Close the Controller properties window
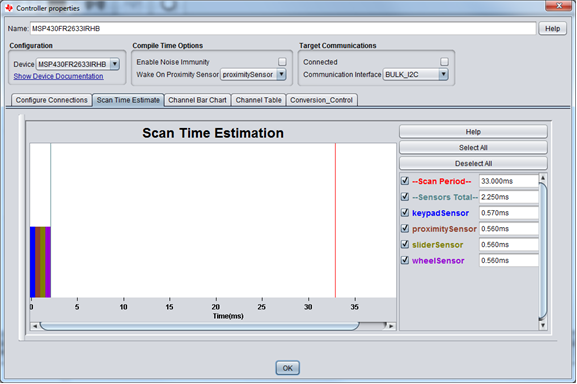 click(x=558, y=5)
